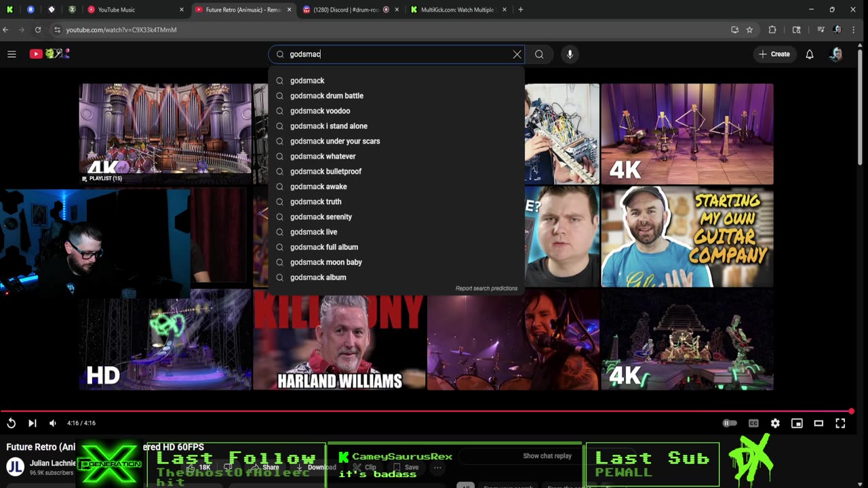Open the notifications bell
The height and width of the screenshot is (488, 868).
[809, 54]
